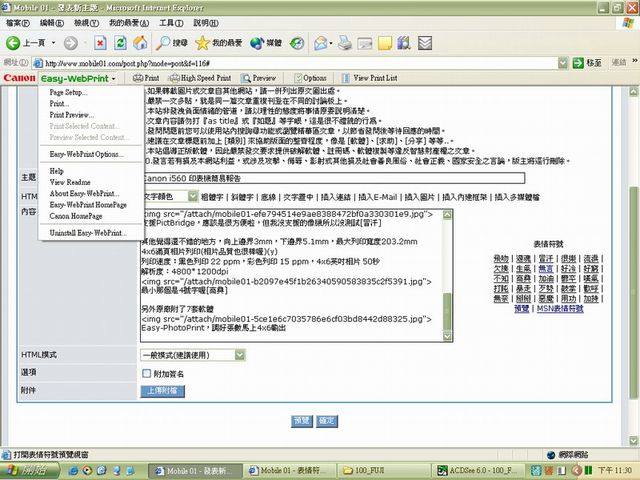Click 插入連結 insert link option

pyautogui.click(x=336, y=197)
